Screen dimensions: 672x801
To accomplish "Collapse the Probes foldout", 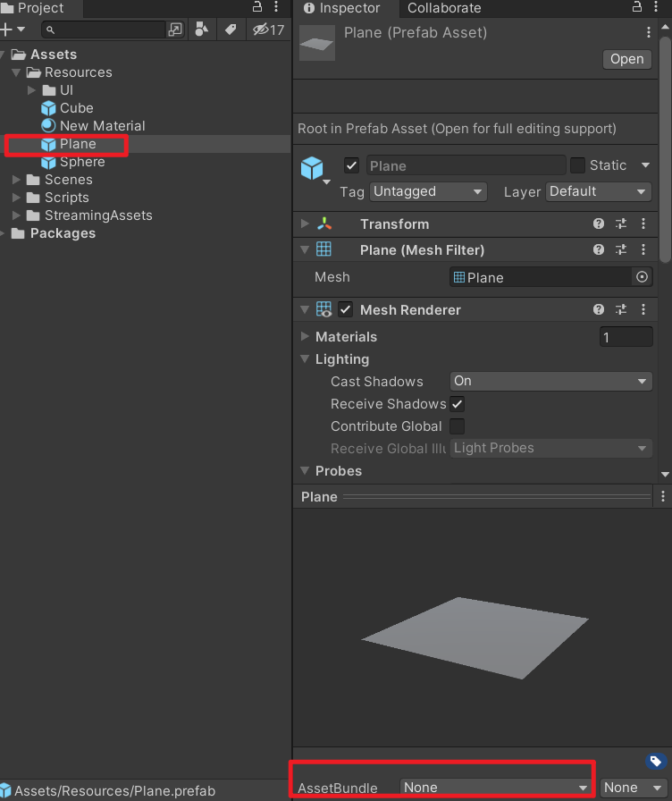I will click(x=305, y=470).
